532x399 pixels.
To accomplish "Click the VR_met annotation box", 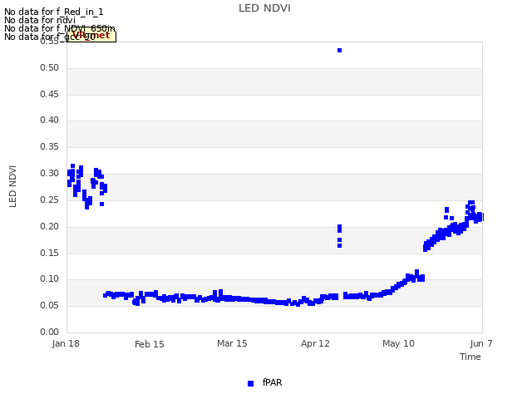I will [91, 36].
